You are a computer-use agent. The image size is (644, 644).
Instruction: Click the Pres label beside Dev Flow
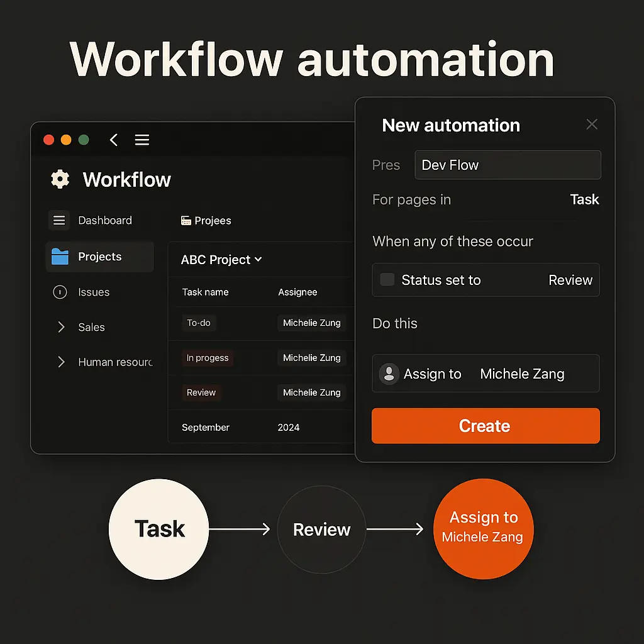(x=386, y=165)
